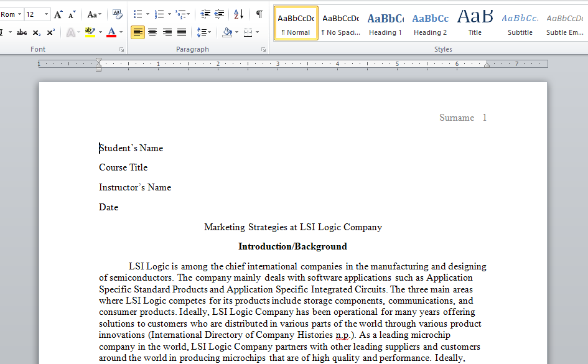Click the page number 1 in header

pyautogui.click(x=485, y=118)
